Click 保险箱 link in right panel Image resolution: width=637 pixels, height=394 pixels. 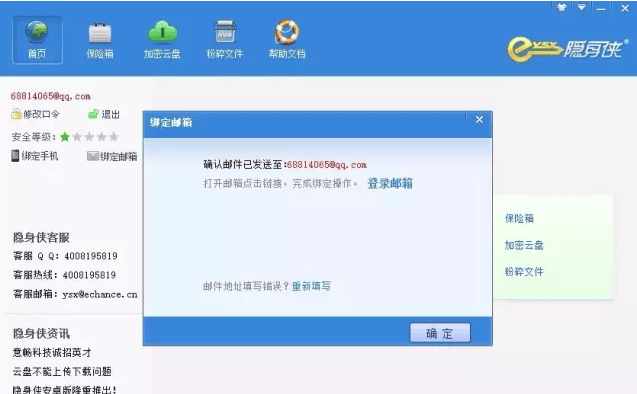click(x=519, y=219)
